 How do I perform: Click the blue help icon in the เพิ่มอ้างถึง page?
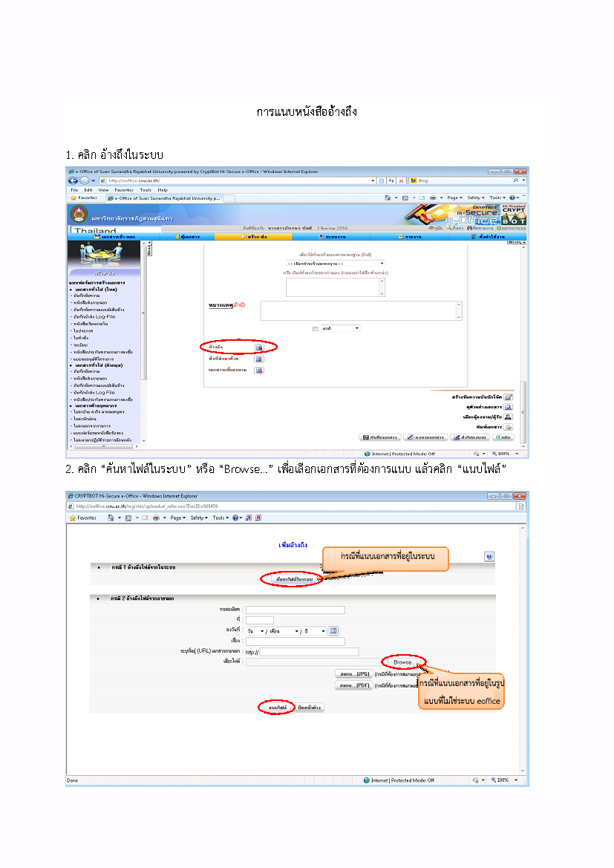pos(489,556)
